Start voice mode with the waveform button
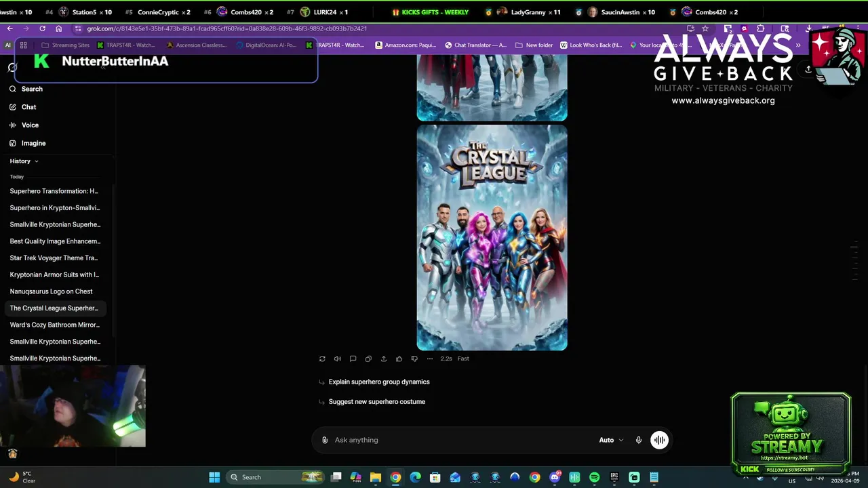 660,440
